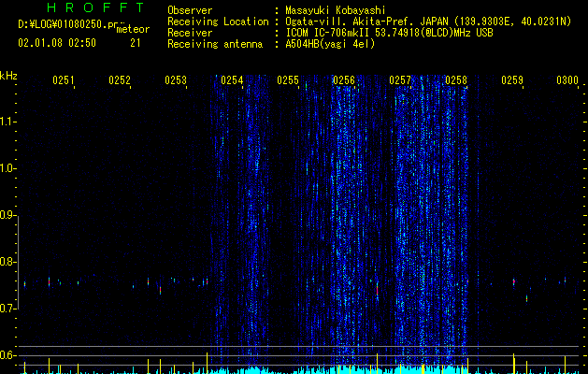Click the 0.7 kHz axis label

(7, 309)
